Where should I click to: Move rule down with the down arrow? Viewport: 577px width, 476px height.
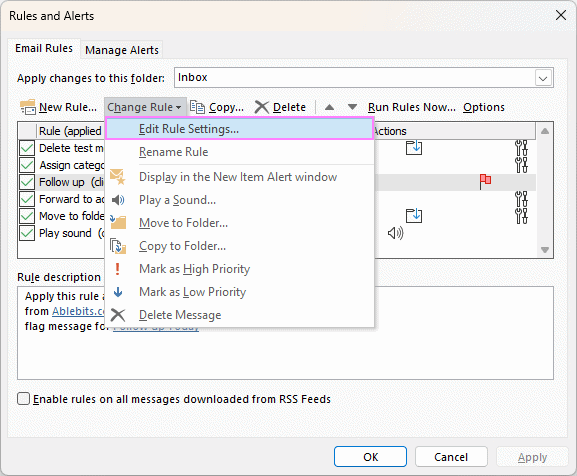[x=352, y=107]
